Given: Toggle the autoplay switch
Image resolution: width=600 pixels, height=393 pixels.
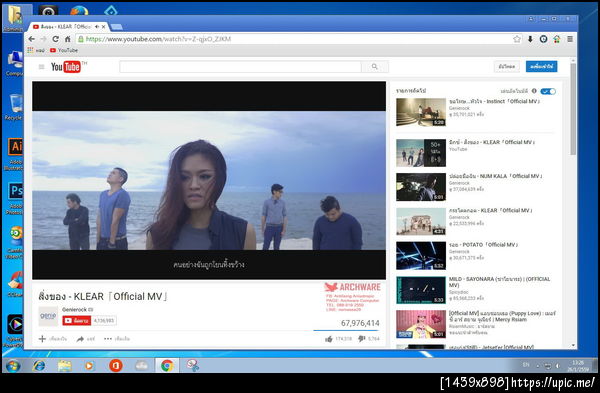Looking at the screenshot, I should tap(548, 91).
